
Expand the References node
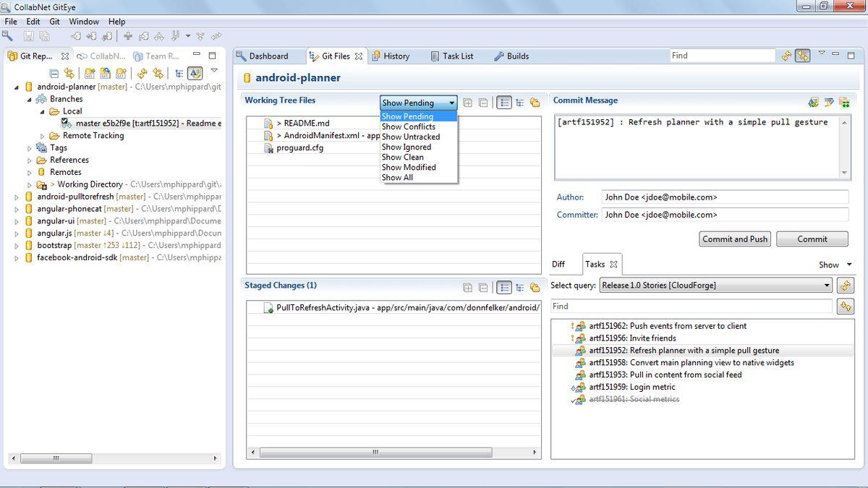point(30,160)
